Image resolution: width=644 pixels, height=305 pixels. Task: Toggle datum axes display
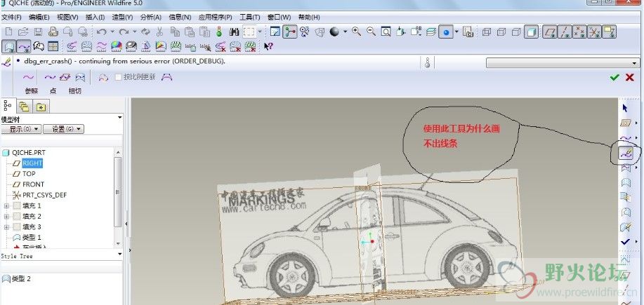[x=566, y=32]
